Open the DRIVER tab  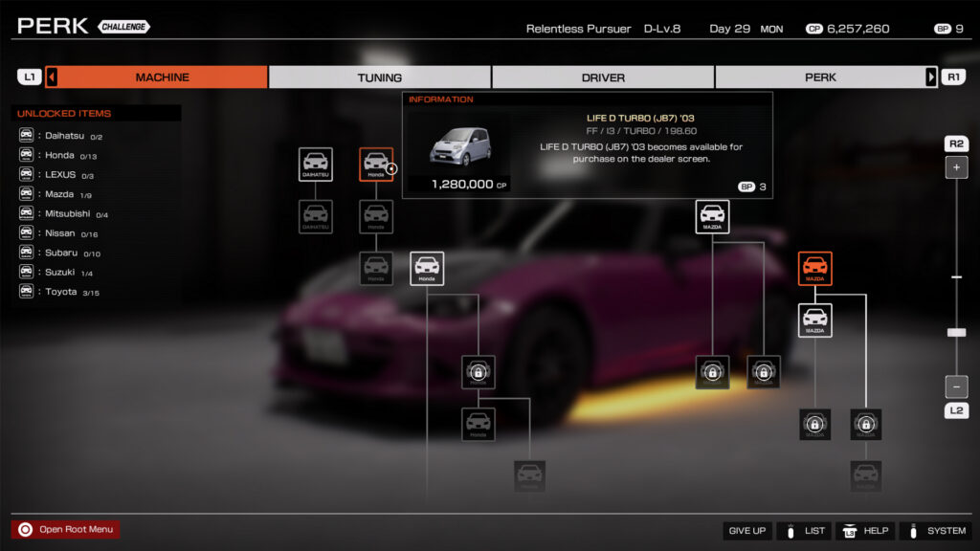(x=603, y=77)
